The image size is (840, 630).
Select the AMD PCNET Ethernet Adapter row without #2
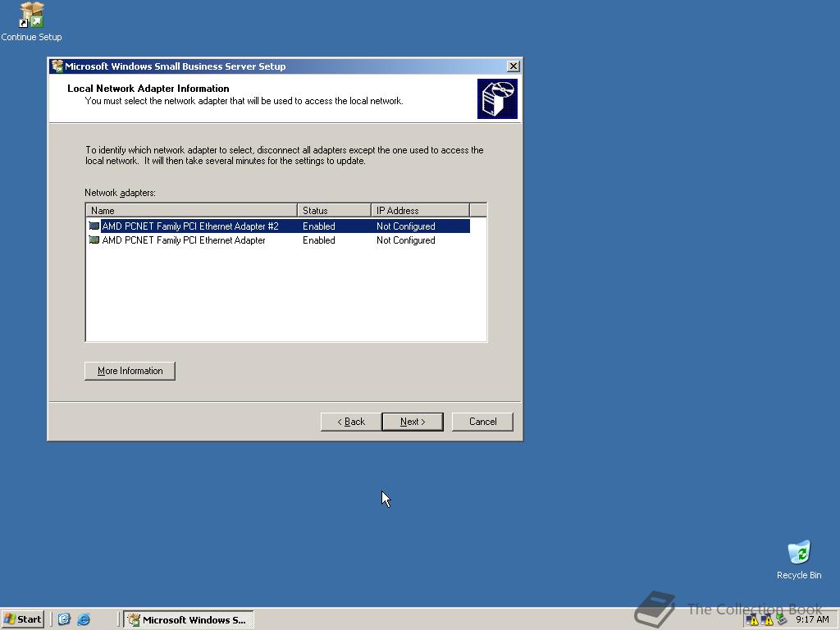click(184, 240)
